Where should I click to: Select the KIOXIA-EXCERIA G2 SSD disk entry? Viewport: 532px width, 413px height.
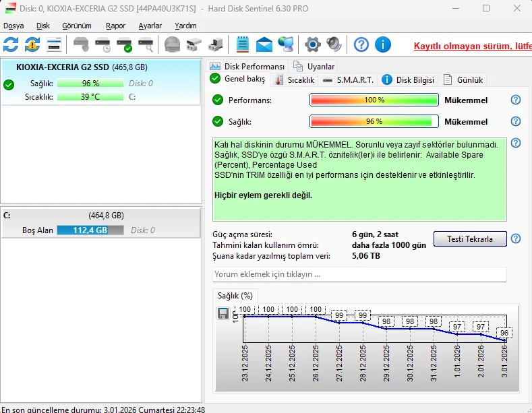(100, 82)
